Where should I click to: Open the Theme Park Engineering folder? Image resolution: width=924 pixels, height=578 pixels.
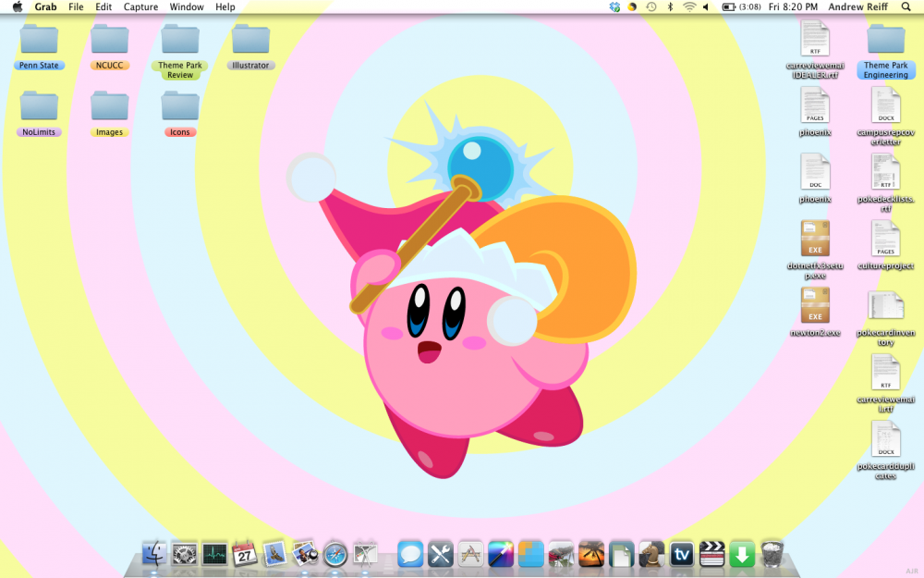pyautogui.click(x=885, y=44)
